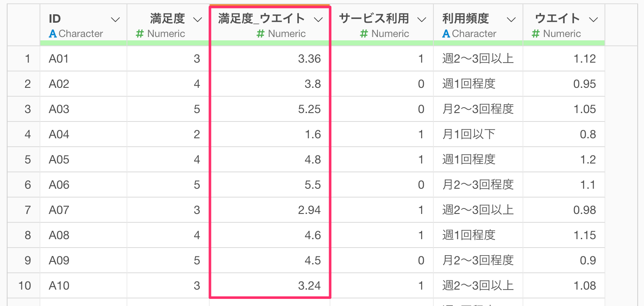Image resolution: width=644 pixels, height=306 pixels.
Task: Expand the ウエイト column dropdown arrow
Action: coord(594,19)
